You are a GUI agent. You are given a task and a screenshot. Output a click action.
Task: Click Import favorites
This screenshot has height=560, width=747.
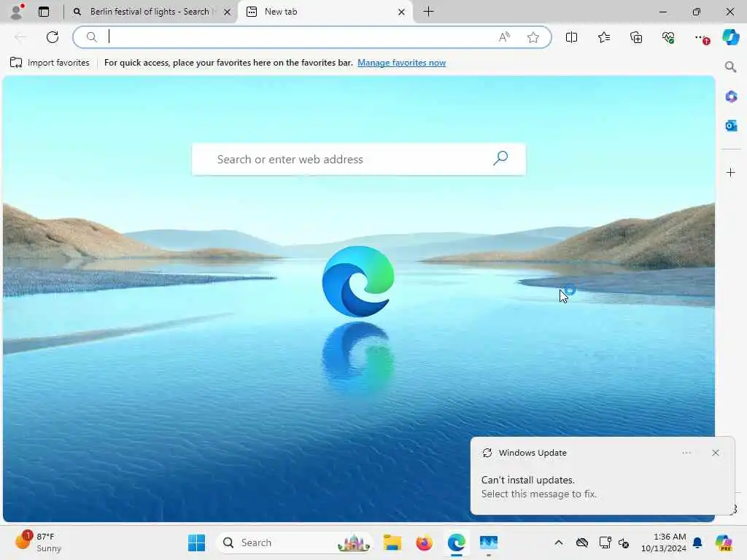point(50,63)
